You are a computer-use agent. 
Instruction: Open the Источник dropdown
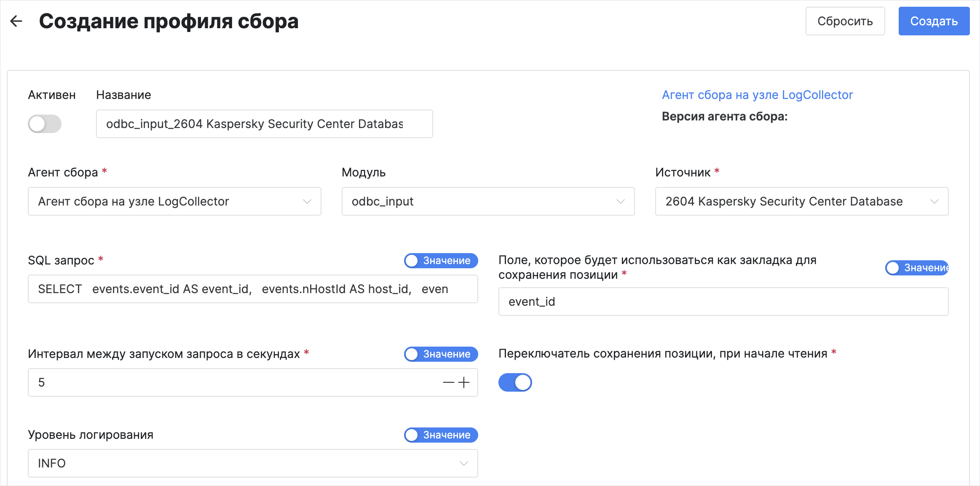coord(801,201)
